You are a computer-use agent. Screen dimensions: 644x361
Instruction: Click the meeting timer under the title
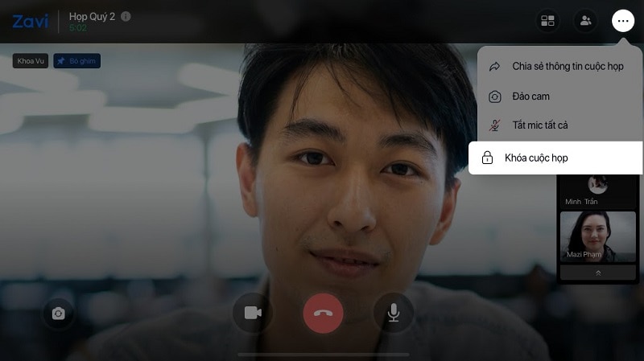click(77, 28)
